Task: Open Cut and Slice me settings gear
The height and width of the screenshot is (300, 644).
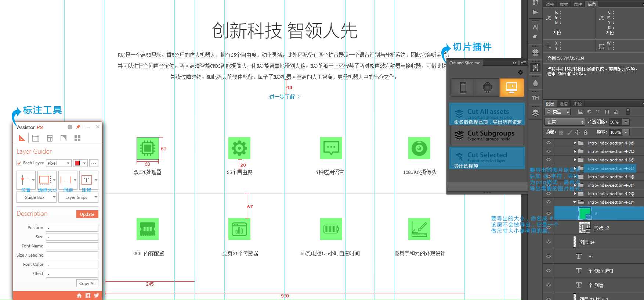Action: click(x=520, y=72)
